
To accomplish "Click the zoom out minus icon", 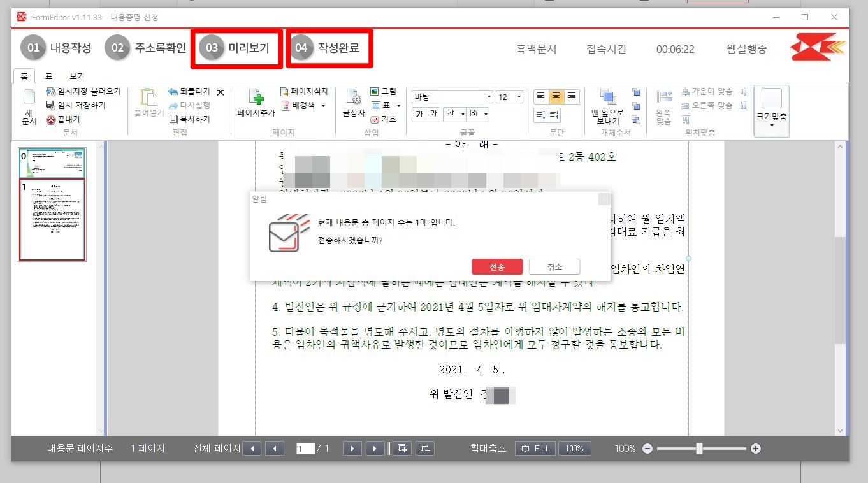I will pyautogui.click(x=647, y=449).
